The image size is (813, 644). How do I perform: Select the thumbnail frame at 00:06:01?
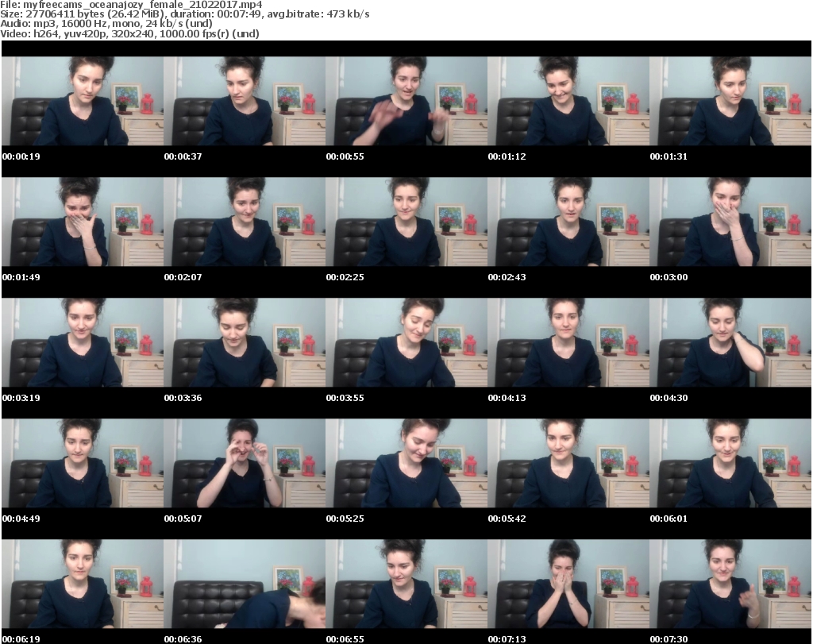pos(730,463)
